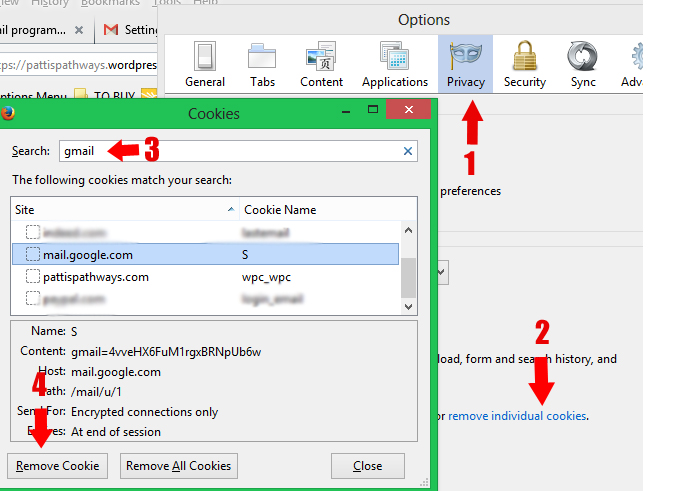The image size is (697, 491).
Task: Open the Applications options panel
Action: click(394, 64)
